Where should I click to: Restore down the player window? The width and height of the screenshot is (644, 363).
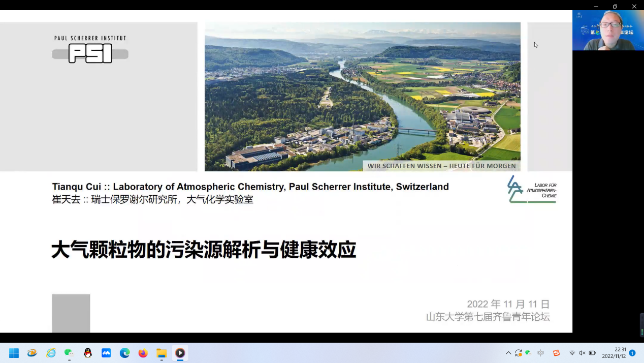point(615,6)
